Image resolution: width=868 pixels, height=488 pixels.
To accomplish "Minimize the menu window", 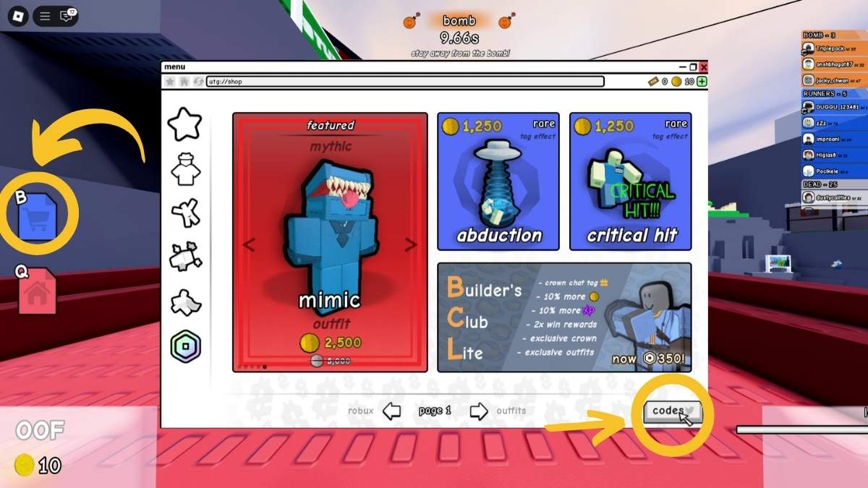I will pos(682,67).
